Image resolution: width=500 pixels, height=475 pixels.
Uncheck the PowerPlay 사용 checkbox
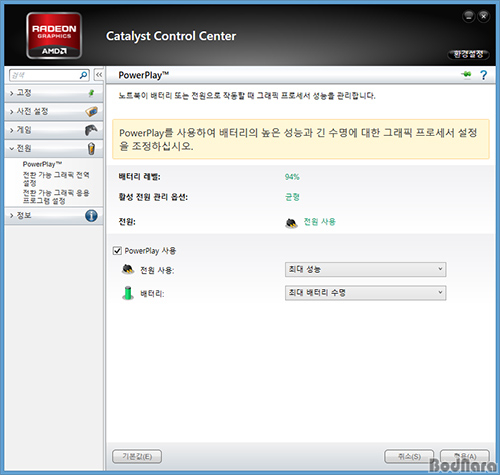[x=117, y=251]
